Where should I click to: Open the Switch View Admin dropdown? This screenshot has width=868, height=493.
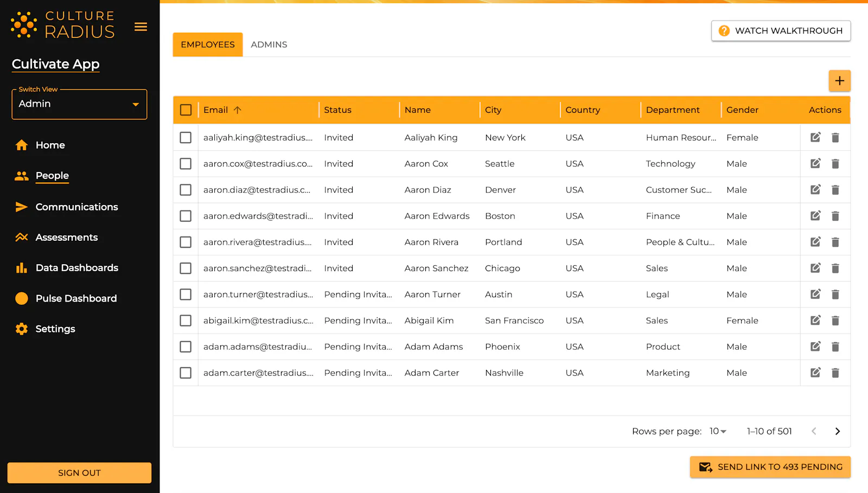coord(79,104)
